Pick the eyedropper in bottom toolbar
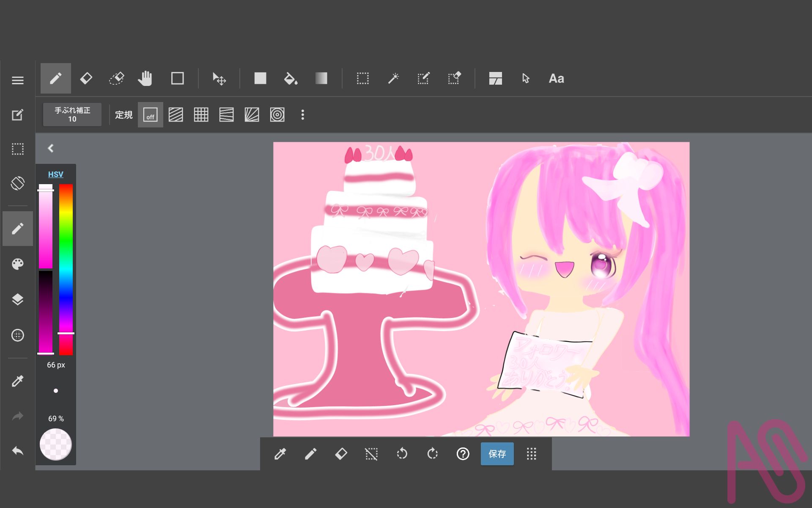The width and height of the screenshot is (812, 508). click(x=280, y=454)
